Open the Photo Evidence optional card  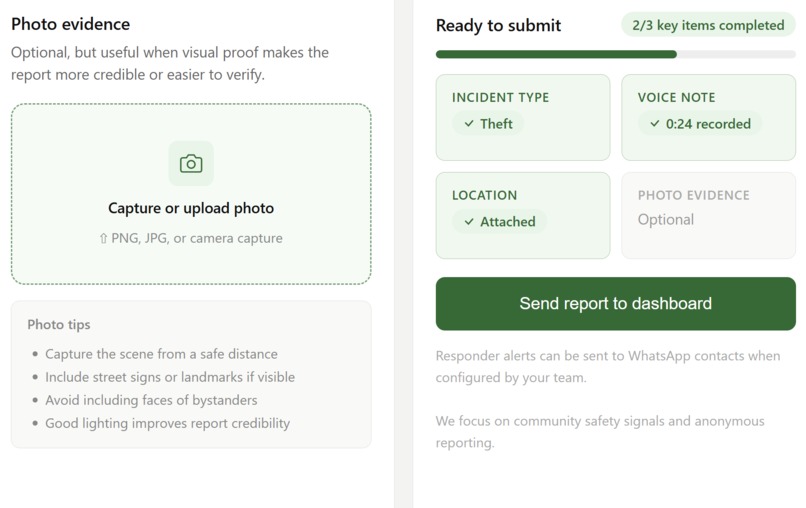coord(708,215)
